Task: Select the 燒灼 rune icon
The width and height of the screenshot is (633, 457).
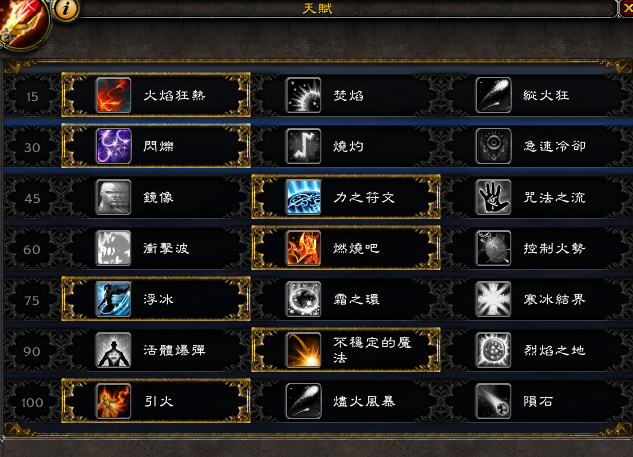Action: coord(304,146)
